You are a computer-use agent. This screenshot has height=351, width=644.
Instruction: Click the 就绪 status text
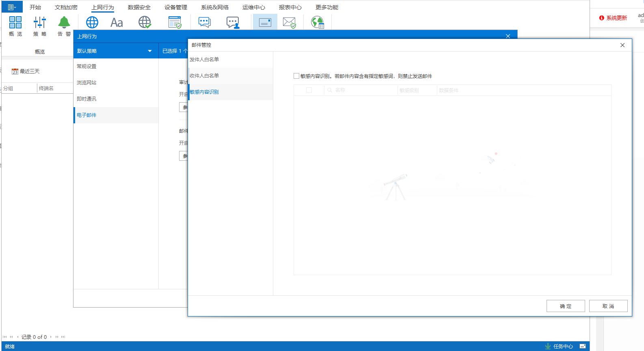point(10,346)
